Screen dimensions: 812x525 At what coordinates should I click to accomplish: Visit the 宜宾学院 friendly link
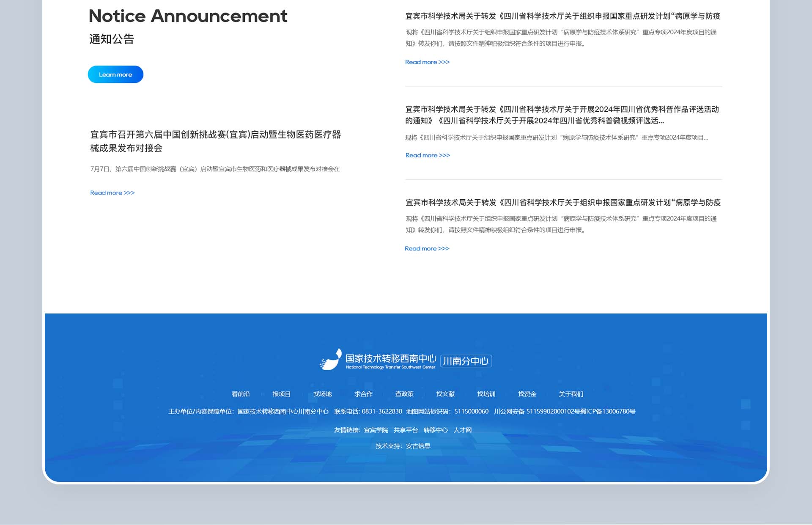[x=376, y=430]
